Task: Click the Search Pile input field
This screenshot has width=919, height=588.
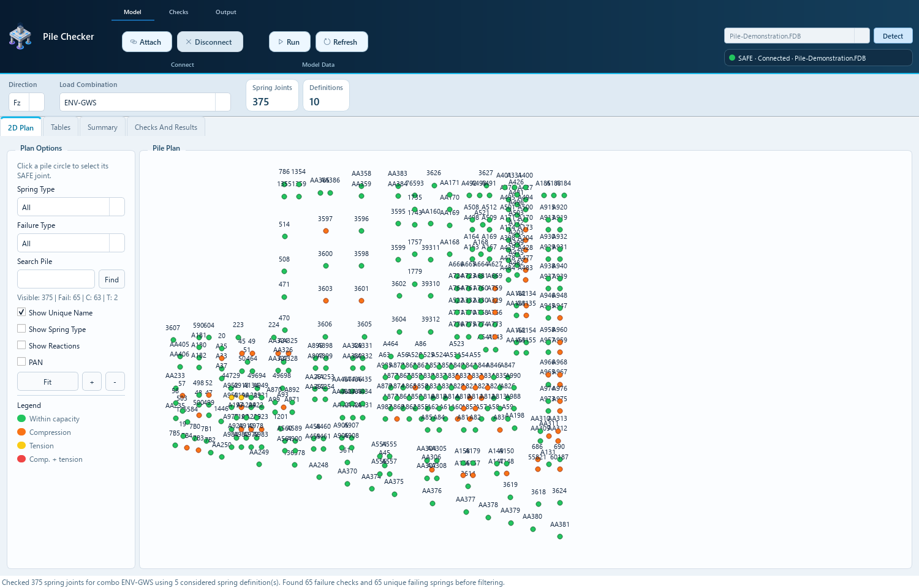Action: click(x=56, y=279)
